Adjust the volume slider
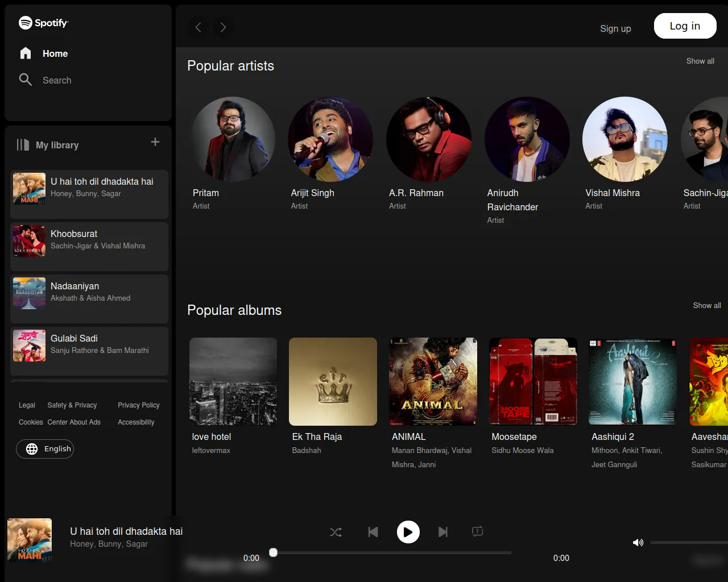This screenshot has height=582, width=728. [689, 543]
